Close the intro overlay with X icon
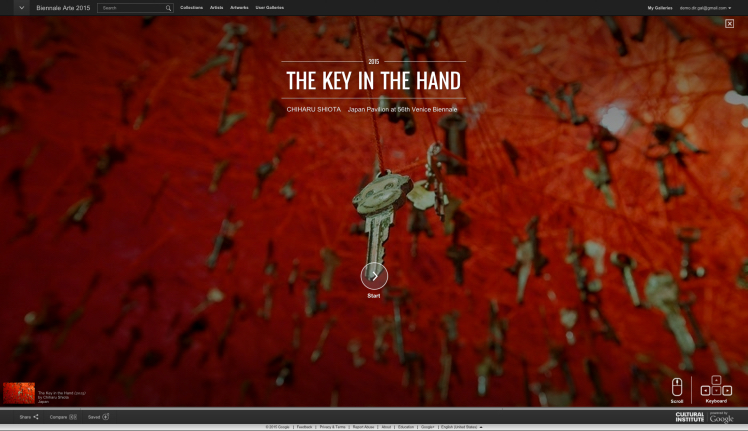 point(729,23)
